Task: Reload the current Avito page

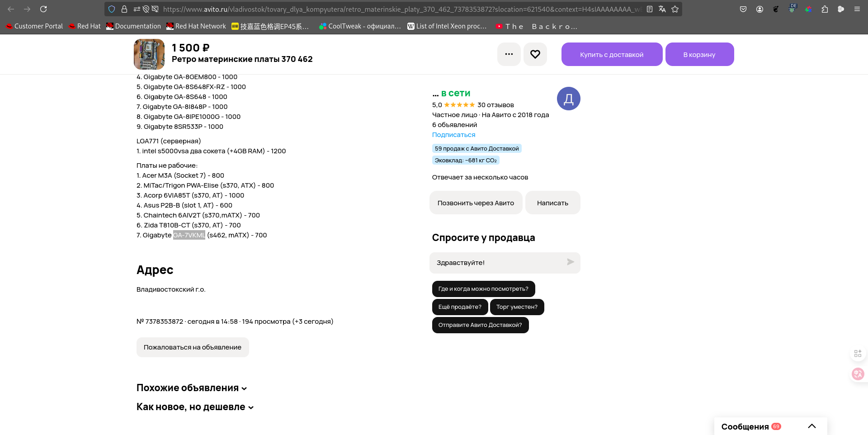Action: click(43, 9)
